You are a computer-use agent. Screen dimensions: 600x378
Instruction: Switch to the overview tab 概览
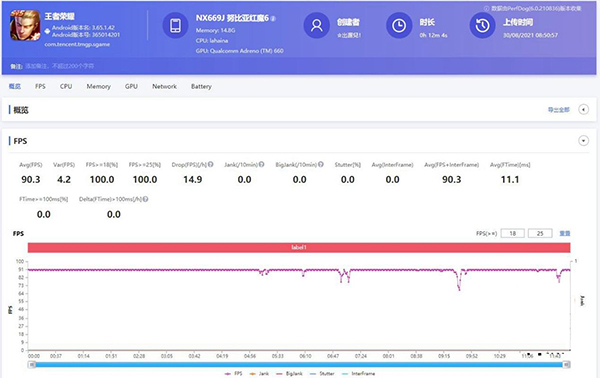click(15, 86)
